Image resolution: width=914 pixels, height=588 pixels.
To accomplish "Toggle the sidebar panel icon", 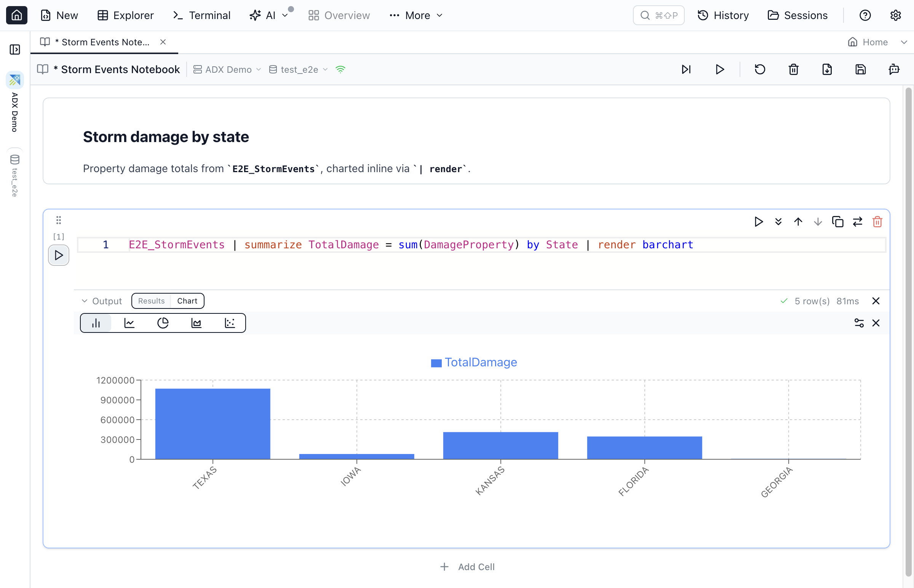I will 15,49.
